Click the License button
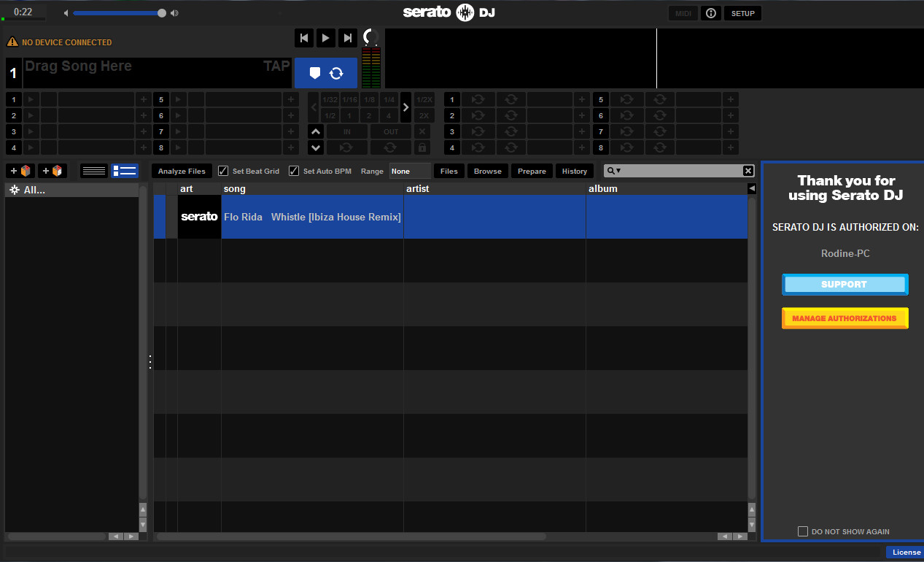 point(906,553)
